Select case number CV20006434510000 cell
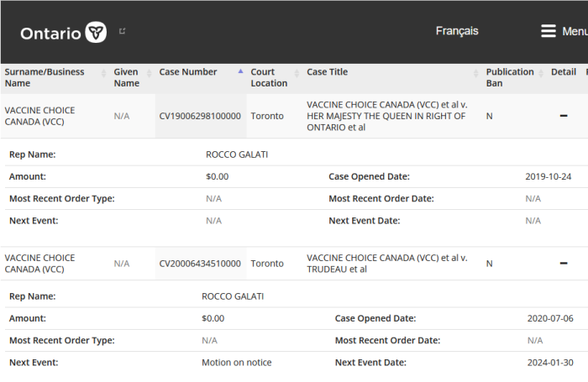Screen dimensions: 588x382 (x=200, y=264)
